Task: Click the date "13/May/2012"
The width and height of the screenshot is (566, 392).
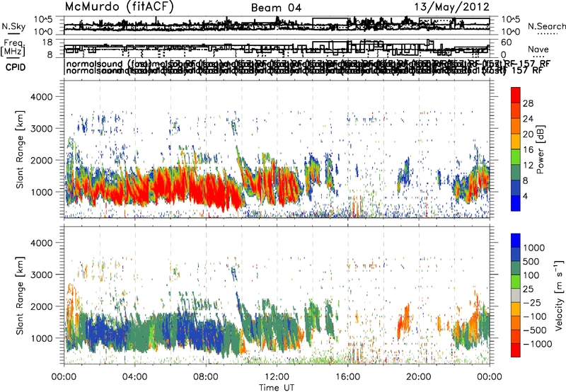Action: [x=451, y=7]
